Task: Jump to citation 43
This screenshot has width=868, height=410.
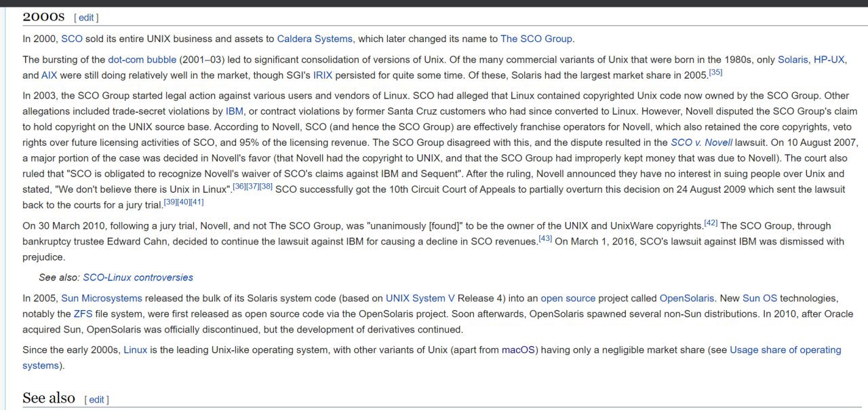Action: click(545, 238)
